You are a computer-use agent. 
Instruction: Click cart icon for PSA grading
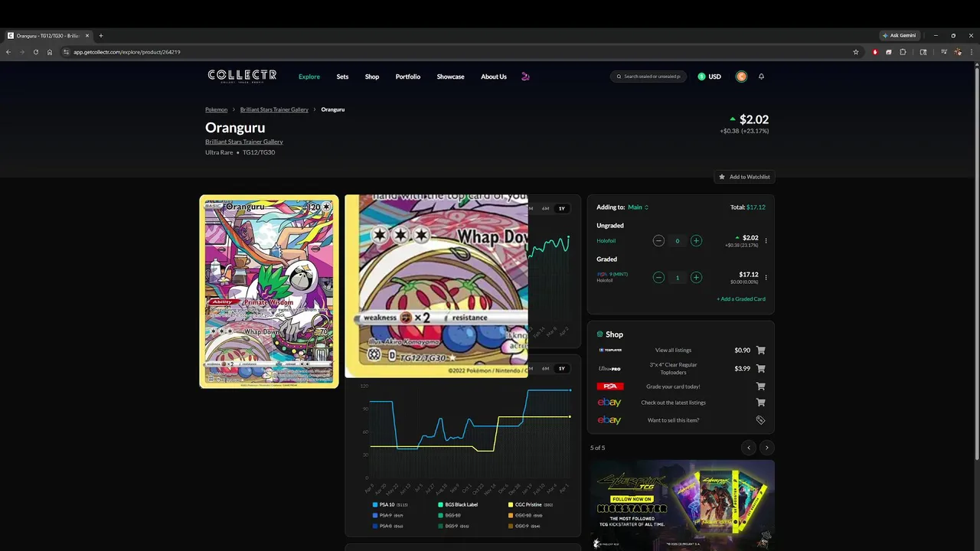[x=760, y=386]
